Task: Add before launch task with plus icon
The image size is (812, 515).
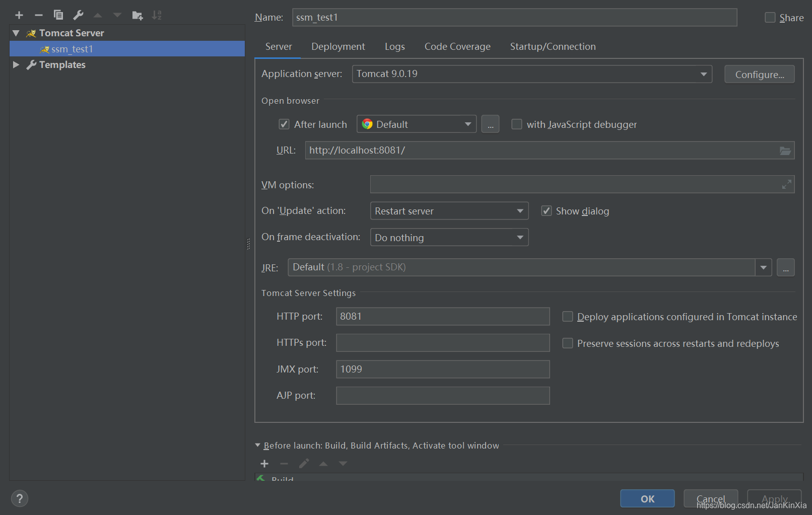Action: click(264, 464)
